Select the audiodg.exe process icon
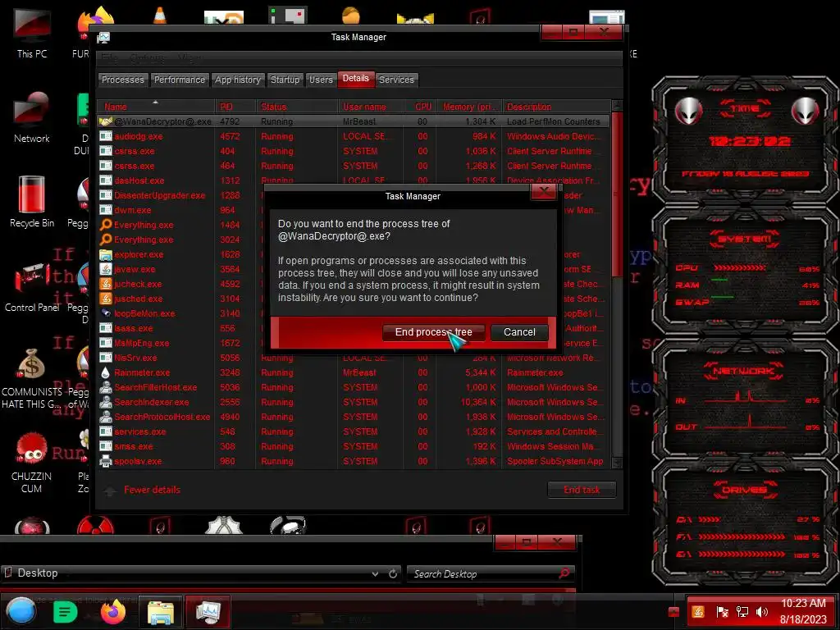 coord(106,136)
